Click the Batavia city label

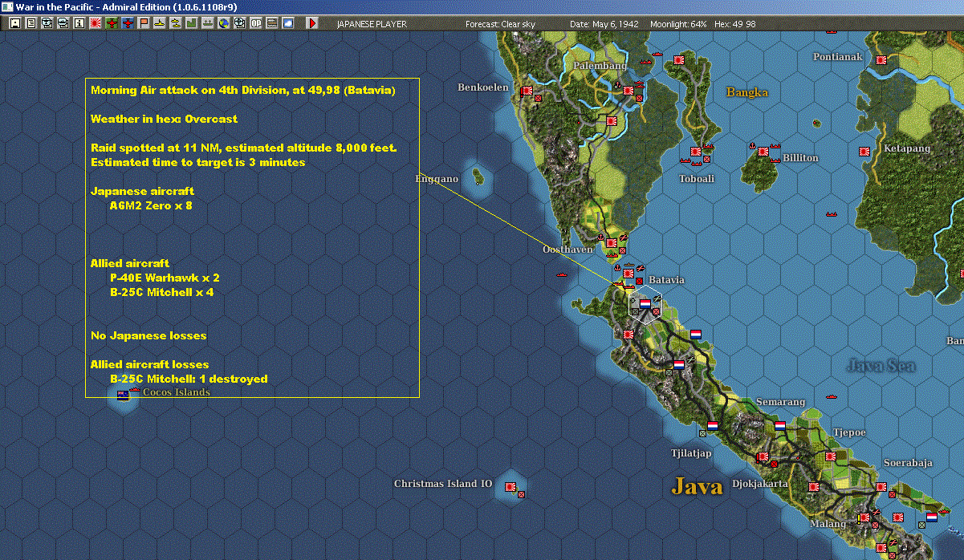point(667,280)
